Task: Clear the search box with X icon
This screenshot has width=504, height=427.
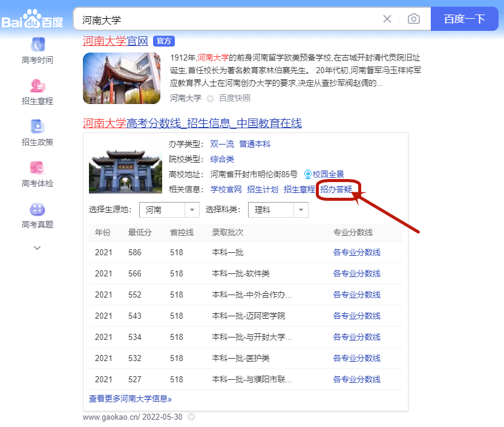Action: (387, 19)
